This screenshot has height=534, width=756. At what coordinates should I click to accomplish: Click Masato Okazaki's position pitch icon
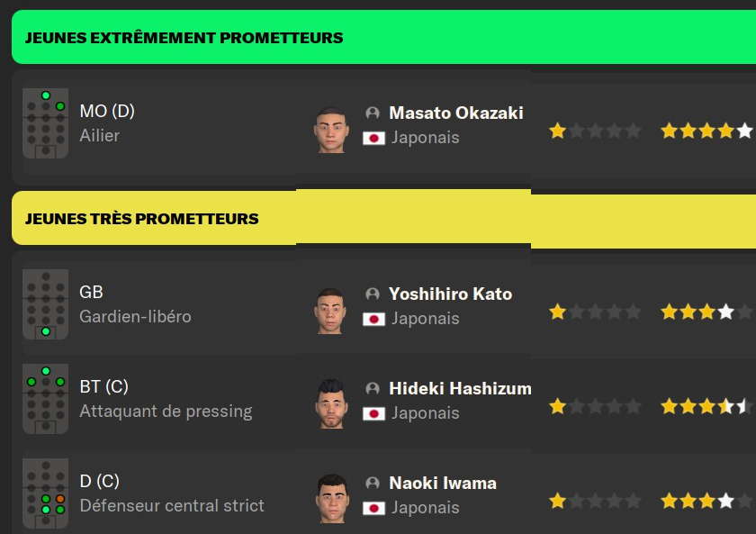point(45,122)
